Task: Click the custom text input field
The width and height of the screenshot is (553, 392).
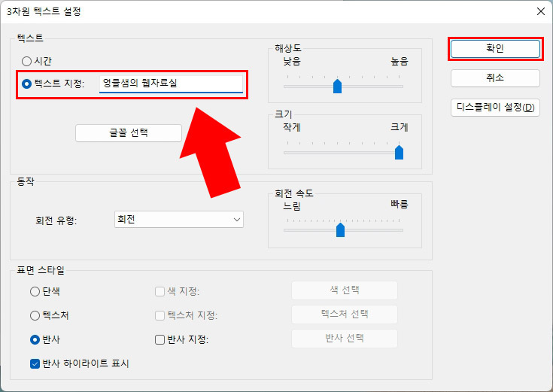Action: pos(171,84)
